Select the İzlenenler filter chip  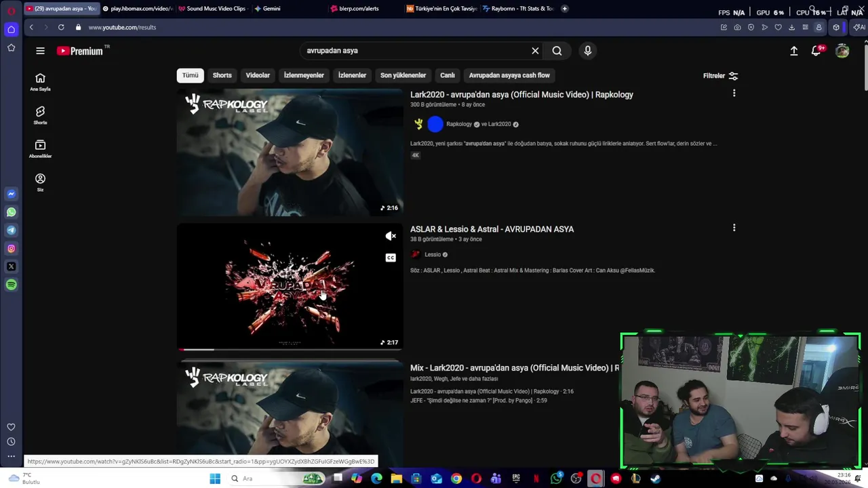click(352, 75)
